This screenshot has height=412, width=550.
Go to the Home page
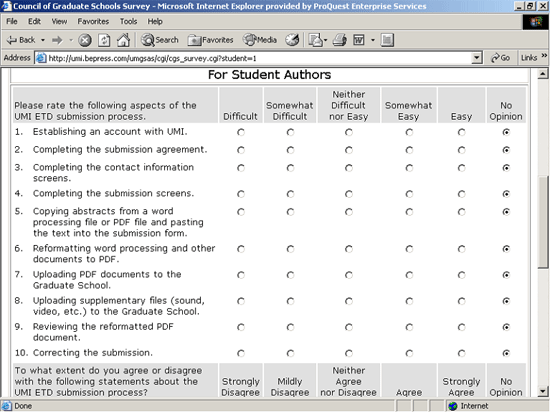point(123,40)
